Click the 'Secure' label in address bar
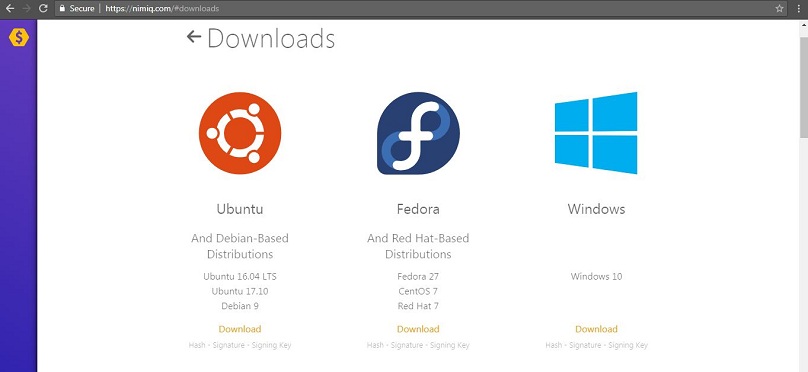The width and height of the screenshot is (808, 372). tap(82, 8)
